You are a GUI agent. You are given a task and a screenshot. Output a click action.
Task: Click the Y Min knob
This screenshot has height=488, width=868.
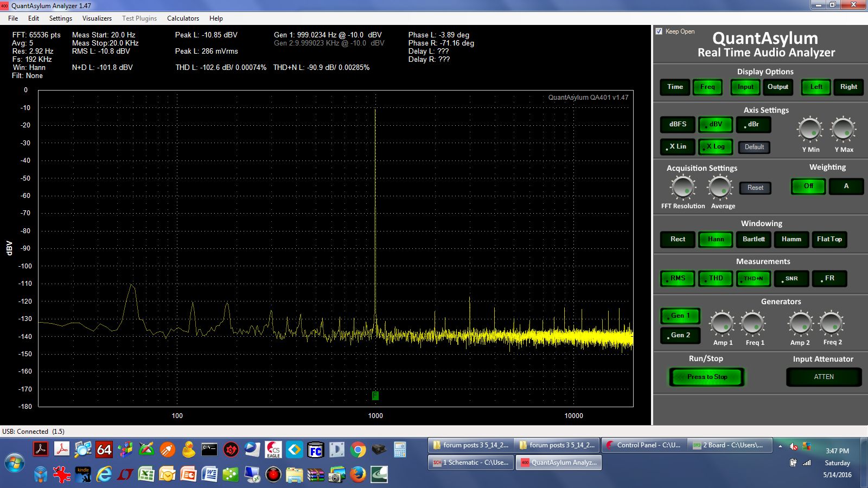tap(810, 130)
